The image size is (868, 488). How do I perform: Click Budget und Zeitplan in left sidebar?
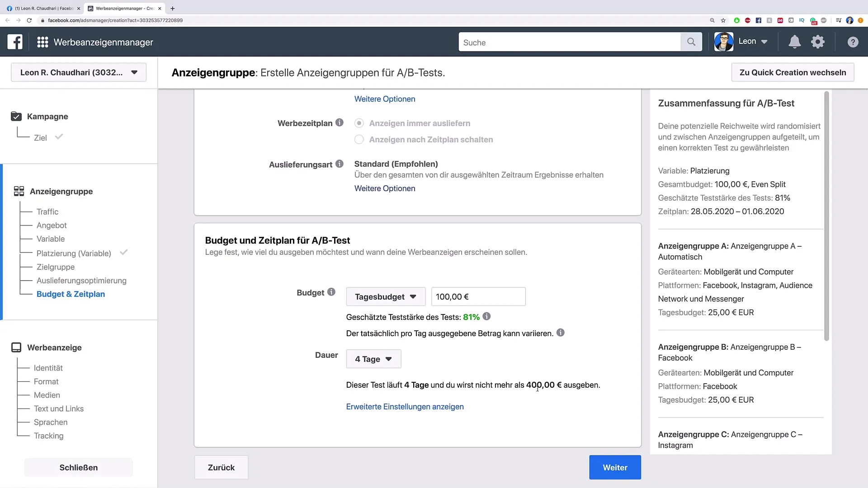tap(71, 294)
